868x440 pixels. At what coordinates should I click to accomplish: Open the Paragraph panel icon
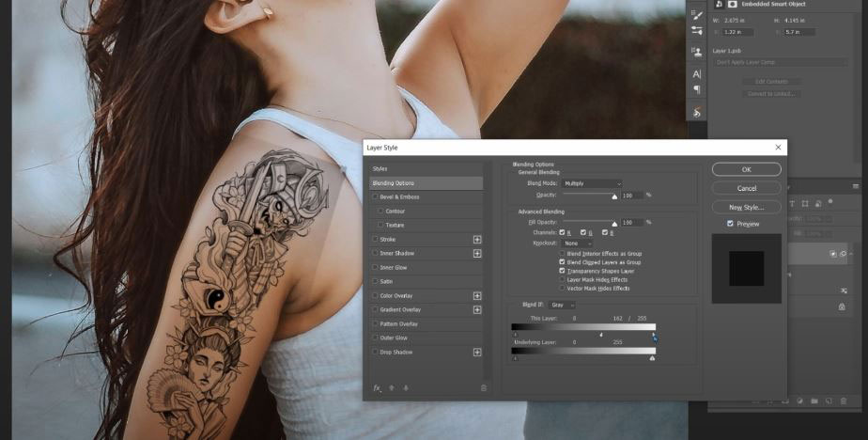[696, 90]
